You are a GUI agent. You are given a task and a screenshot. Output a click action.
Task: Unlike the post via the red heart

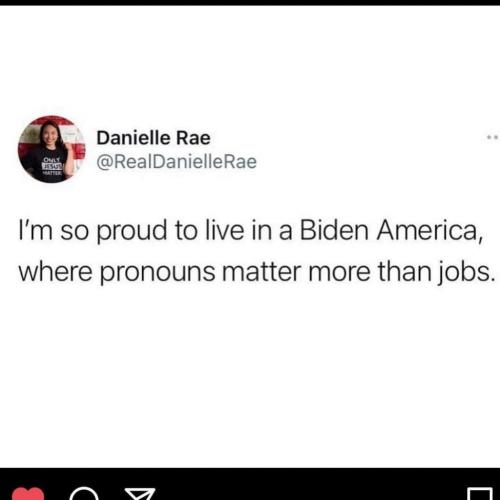click(28, 494)
